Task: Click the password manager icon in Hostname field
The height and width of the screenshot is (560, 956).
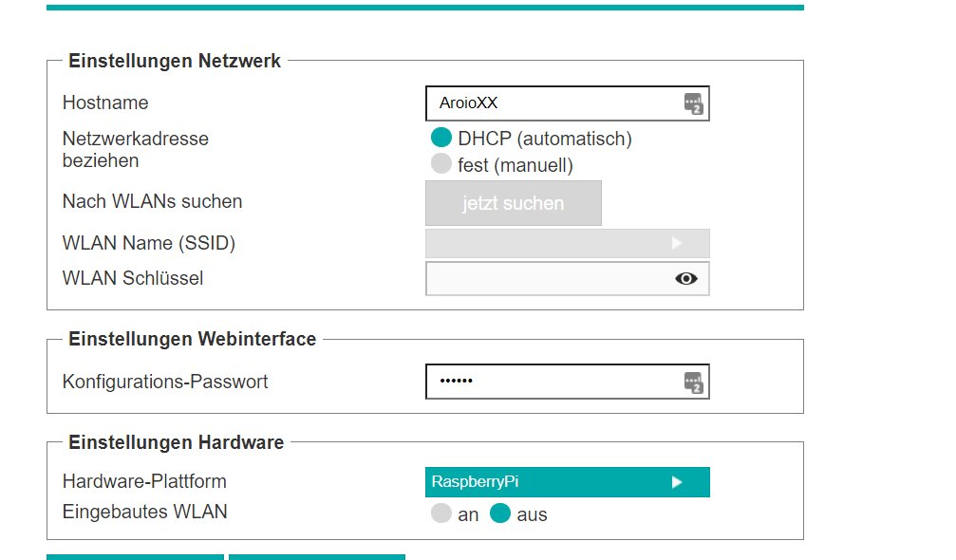Action: pyautogui.click(x=693, y=103)
